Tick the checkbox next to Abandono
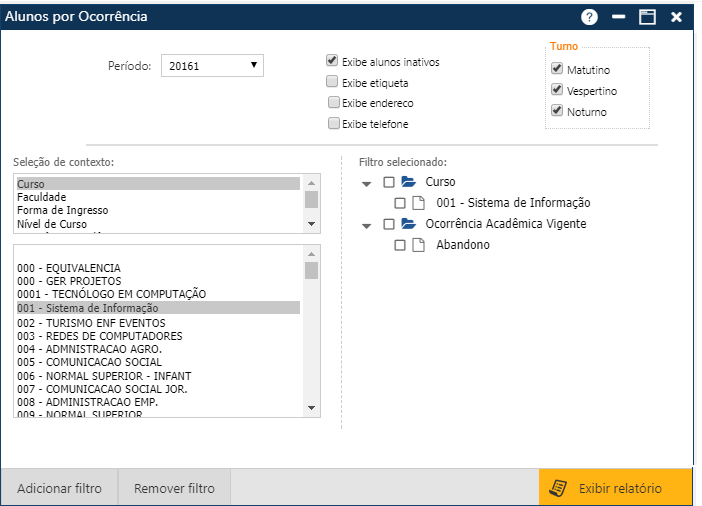Viewport: 702px width, 506px height. coord(400,245)
